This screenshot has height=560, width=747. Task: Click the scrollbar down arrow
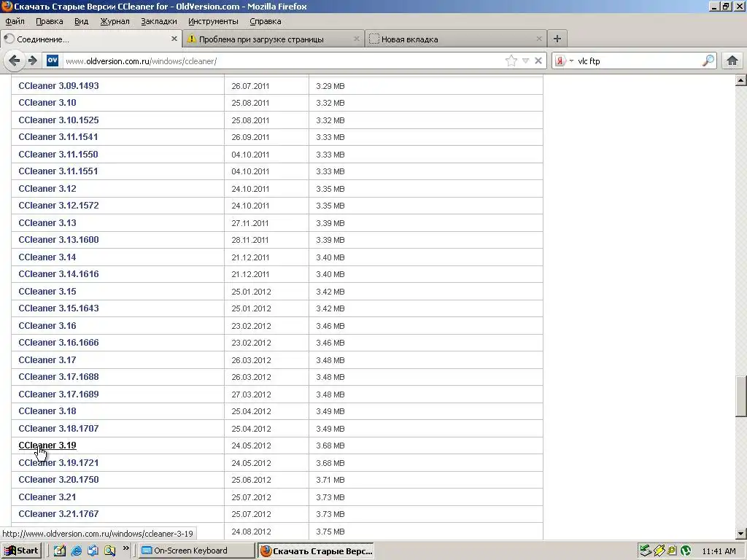[x=741, y=534]
